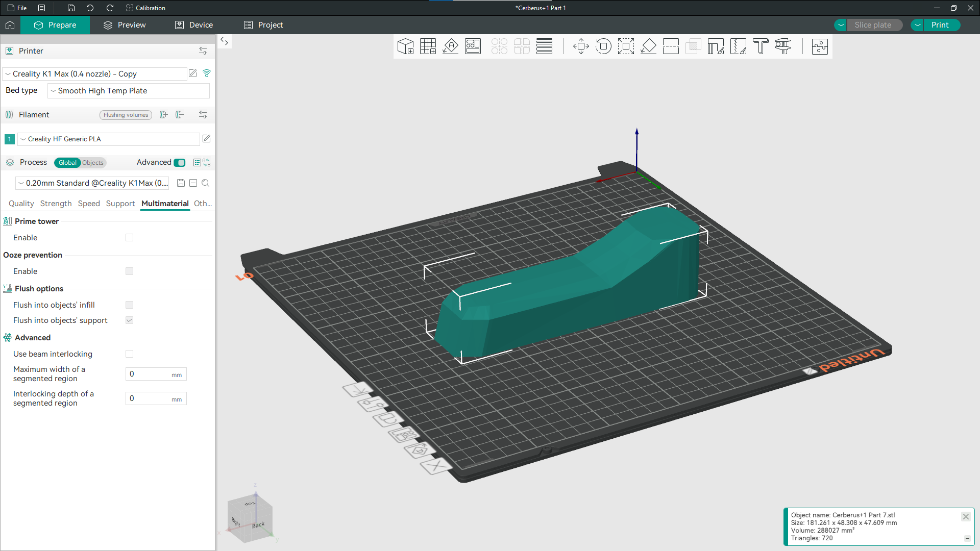Screen dimensions: 980x551
Task: Open the Cut tool
Action: click(671, 46)
